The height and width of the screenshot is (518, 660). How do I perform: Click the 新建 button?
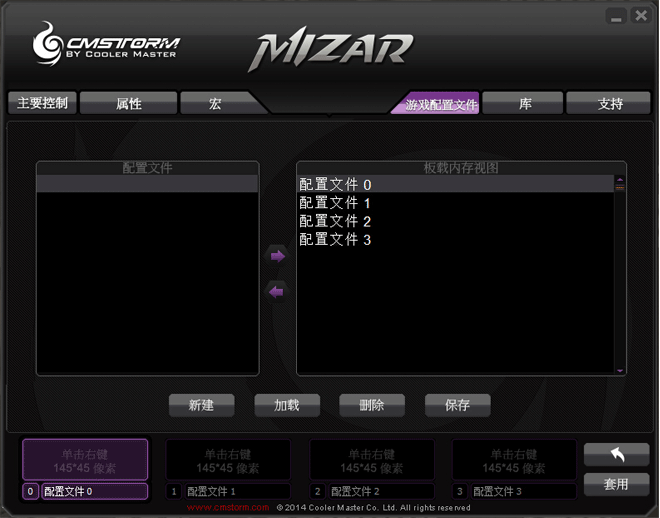(x=202, y=405)
